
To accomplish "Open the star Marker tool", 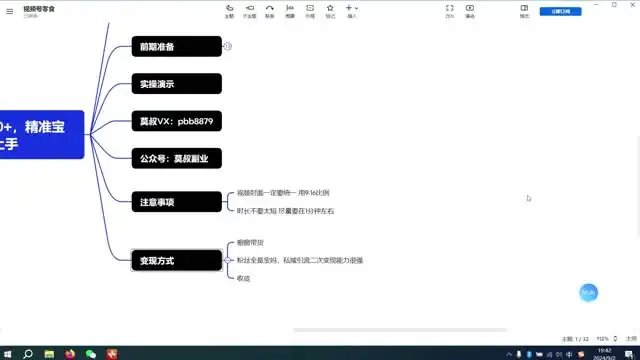I will (x=330, y=11).
